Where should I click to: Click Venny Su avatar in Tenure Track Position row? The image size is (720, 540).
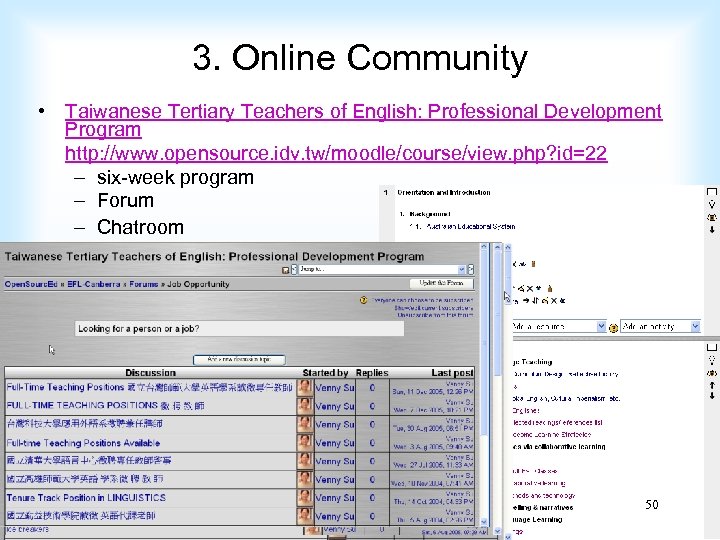(x=305, y=498)
